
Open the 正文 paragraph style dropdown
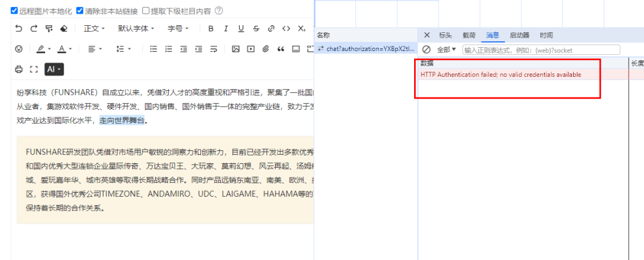coord(95,28)
